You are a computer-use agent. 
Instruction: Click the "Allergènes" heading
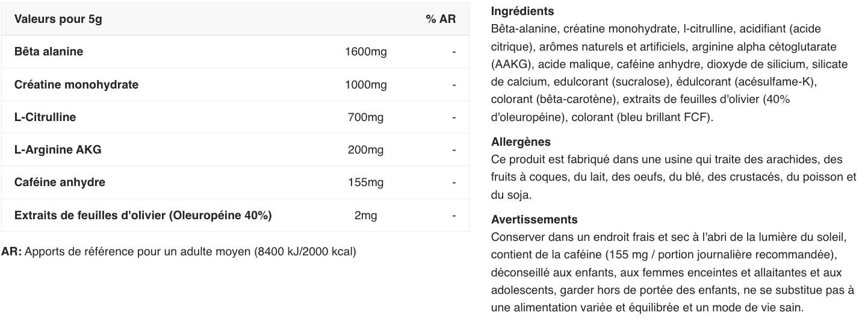click(x=521, y=142)
